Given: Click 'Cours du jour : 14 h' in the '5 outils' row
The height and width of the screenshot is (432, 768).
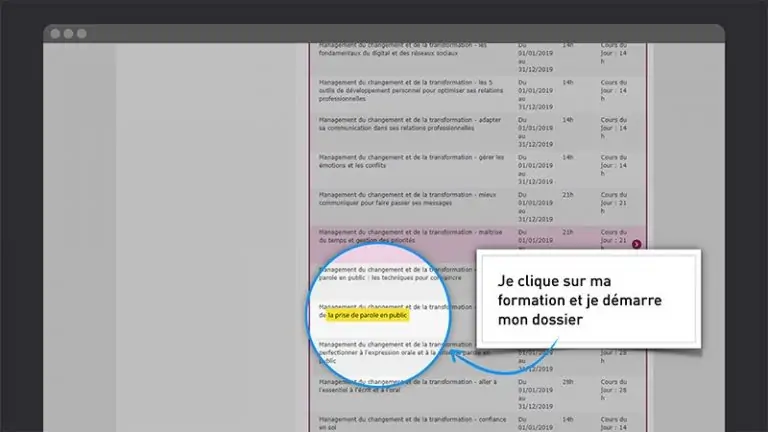Looking at the screenshot, I should [x=614, y=91].
